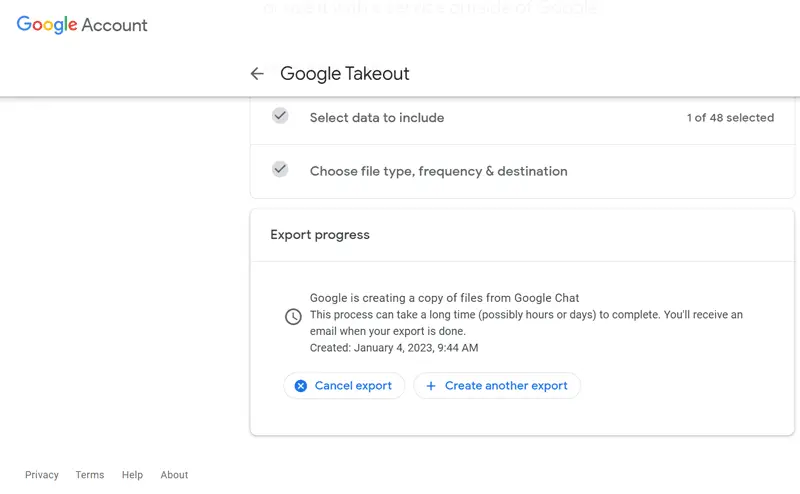Click the clock icon in Export progress

293,316
